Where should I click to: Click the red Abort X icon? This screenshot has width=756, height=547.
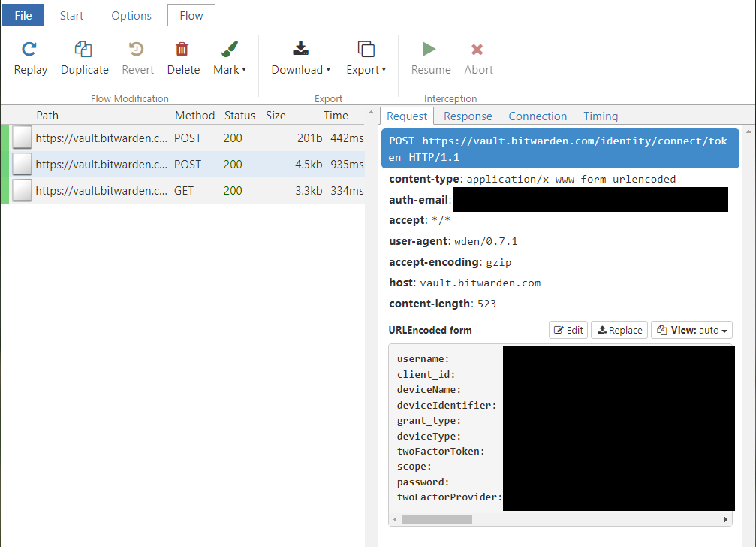(477, 49)
